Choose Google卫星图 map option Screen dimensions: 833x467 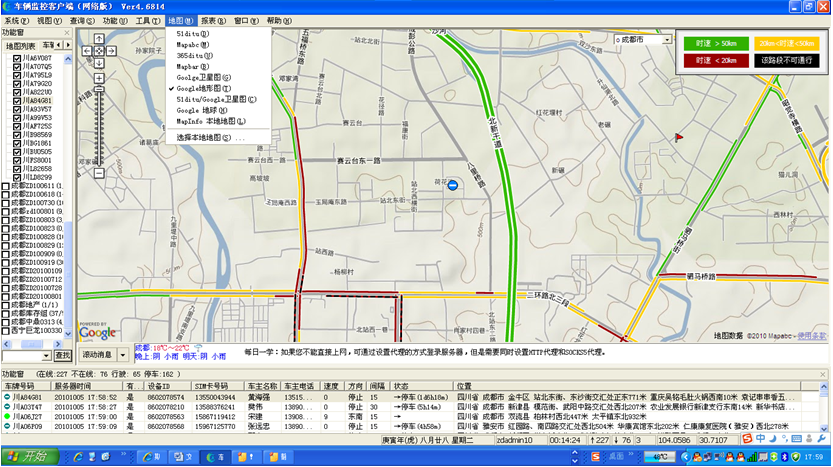click(x=202, y=77)
